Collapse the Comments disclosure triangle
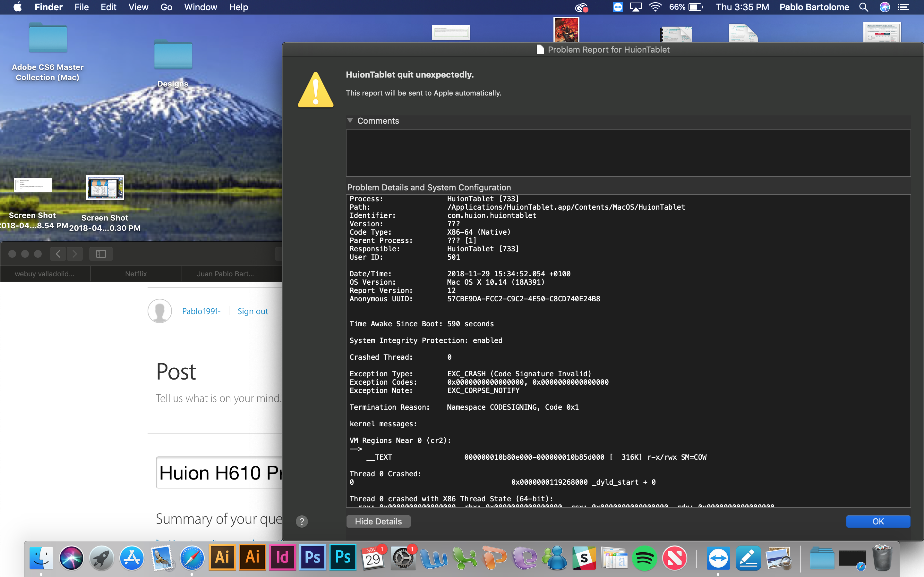Viewport: 924px width, 577px height. 350,121
